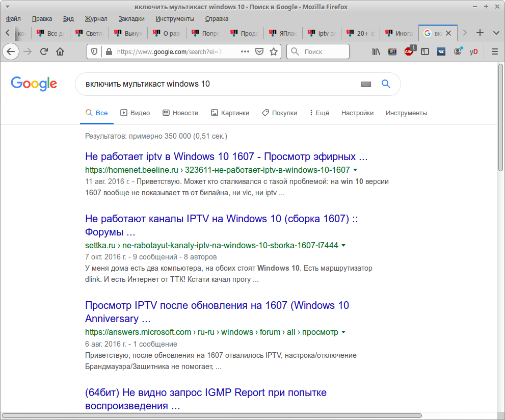Click the homenet.beeline.ru green URL

point(218,170)
